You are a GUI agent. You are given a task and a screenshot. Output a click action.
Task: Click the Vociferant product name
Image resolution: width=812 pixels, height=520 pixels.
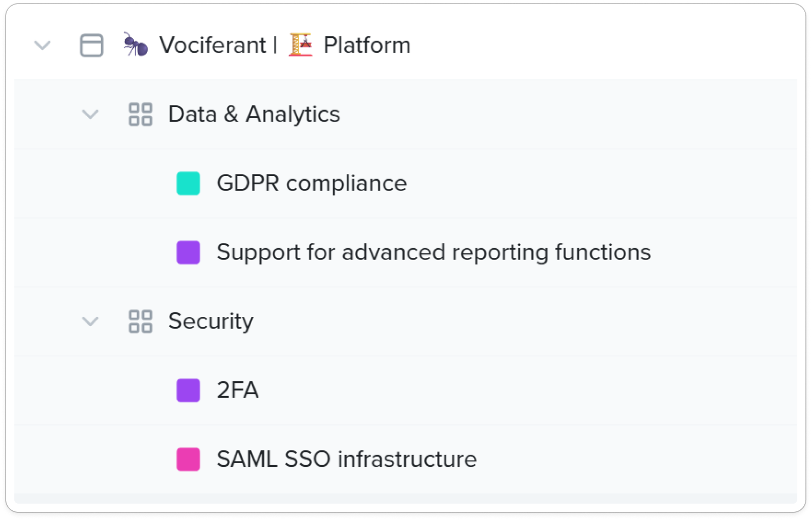click(213, 45)
